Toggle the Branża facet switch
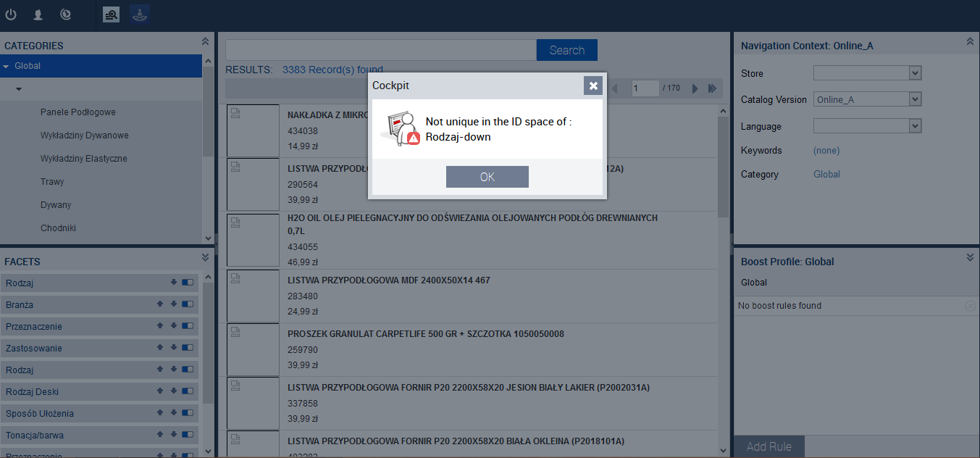Screen dimensions: 980x458 [188, 304]
